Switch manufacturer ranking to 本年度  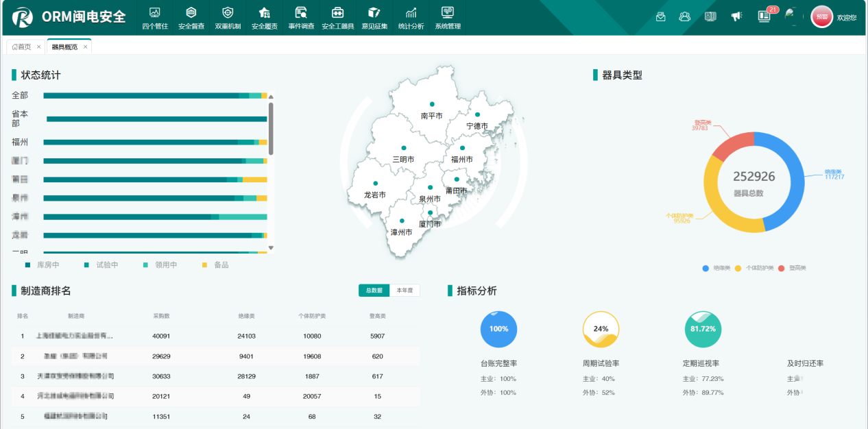(x=405, y=291)
